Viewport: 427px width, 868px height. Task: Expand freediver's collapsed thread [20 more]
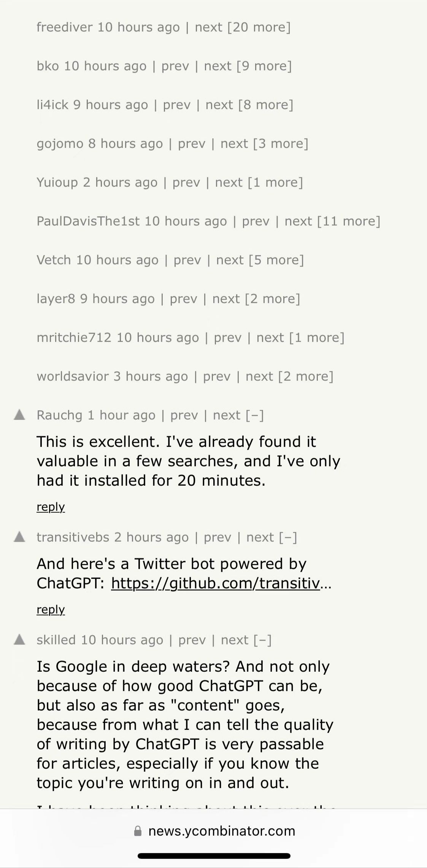point(259,27)
